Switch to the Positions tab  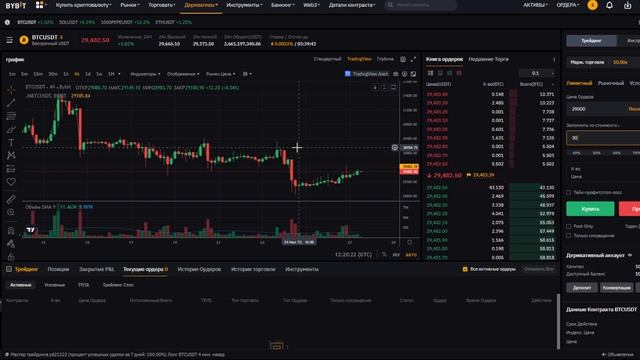pos(58,269)
